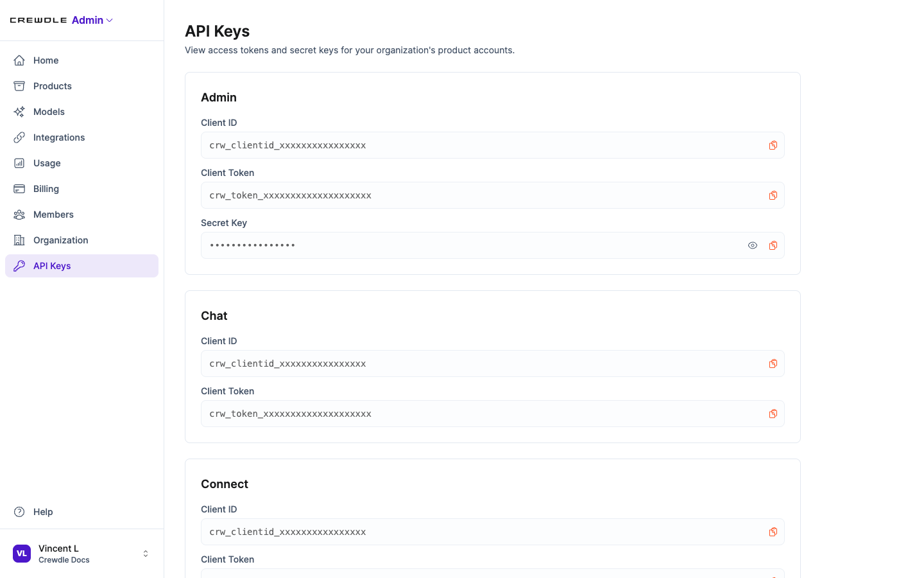This screenshot has width=924, height=578.
Task: Click the Chat Client Token field
Action: tap(492, 414)
